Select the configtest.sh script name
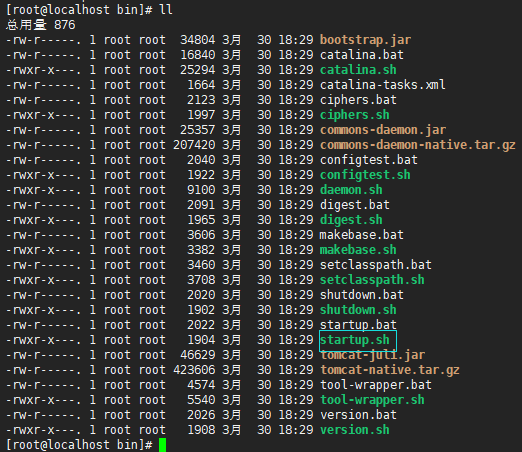The image size is (522, 452). click(x=365, y=175)
